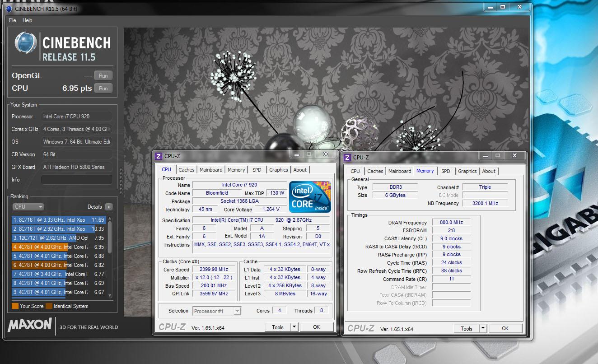Viewport: 598px width, 364px height.
Task: Click the Intel Core i7 logo badge
Action: click(310, 196)
